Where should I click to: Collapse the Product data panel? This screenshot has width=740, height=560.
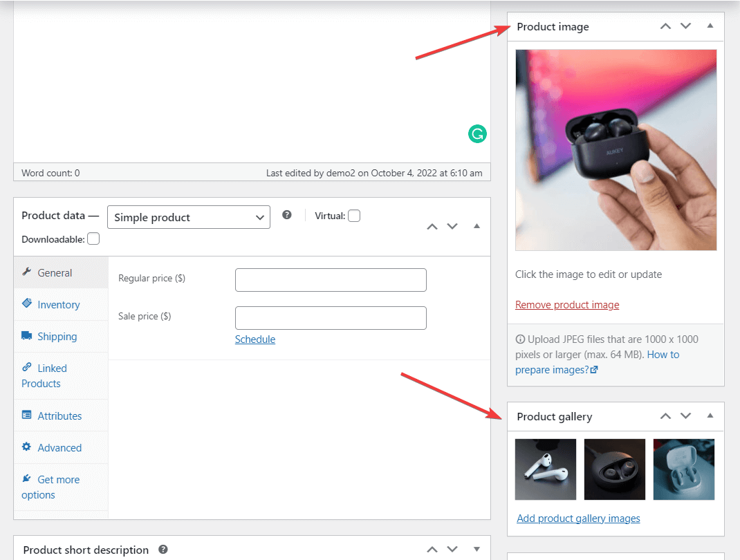[477, 226]
